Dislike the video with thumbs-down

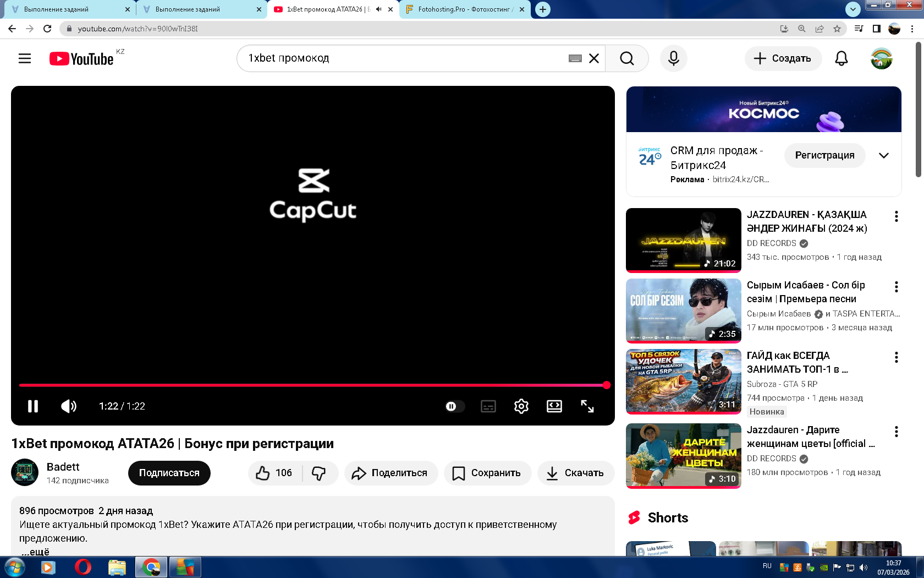coord(319,473)
